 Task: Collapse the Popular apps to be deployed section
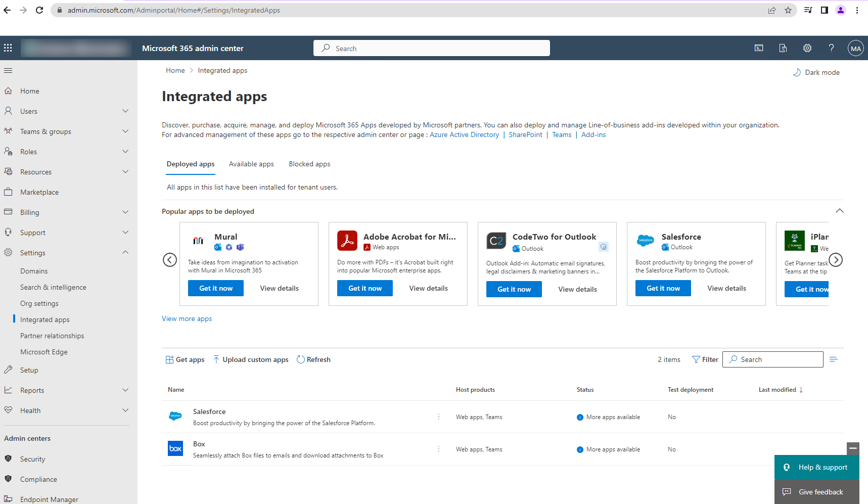click(x=839, y=211)
